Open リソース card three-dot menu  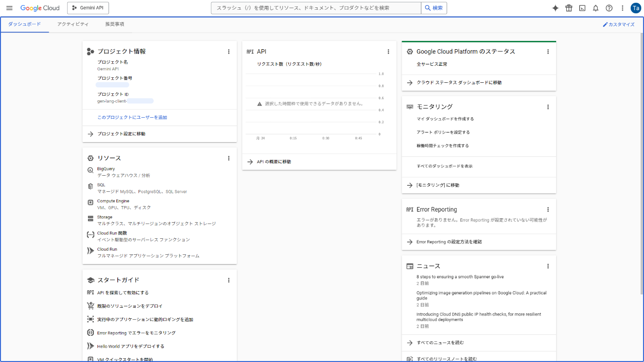tap(229, 158)
